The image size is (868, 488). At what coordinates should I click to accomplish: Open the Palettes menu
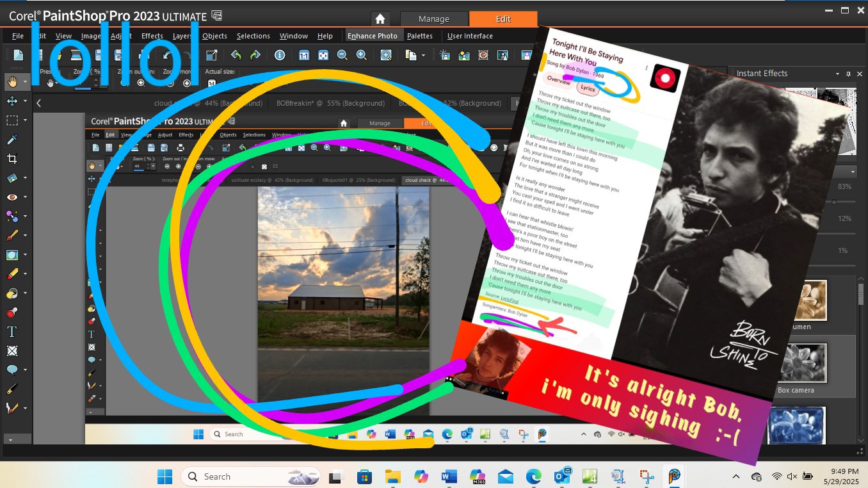click(x=420, y=36)
